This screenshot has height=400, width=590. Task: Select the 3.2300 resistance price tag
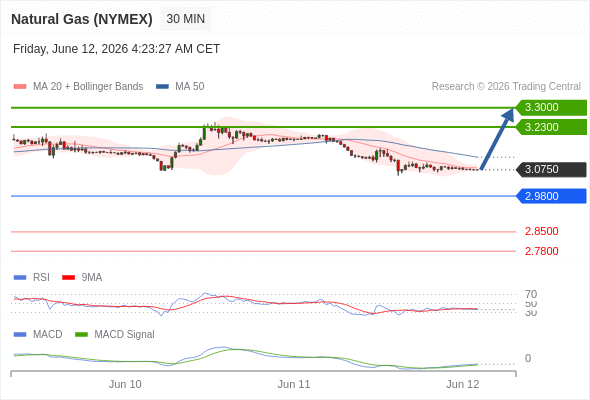(x=551, y=127)
